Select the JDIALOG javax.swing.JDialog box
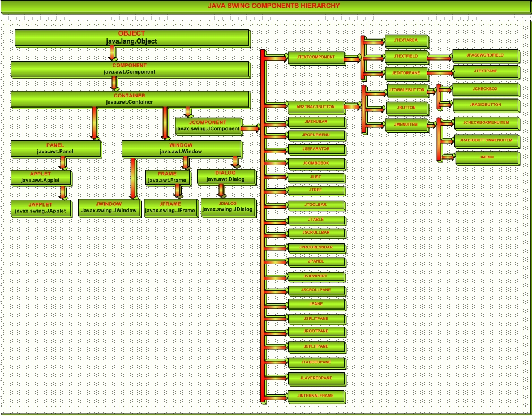This screenshot has height=416, width=532. (228, 207)
